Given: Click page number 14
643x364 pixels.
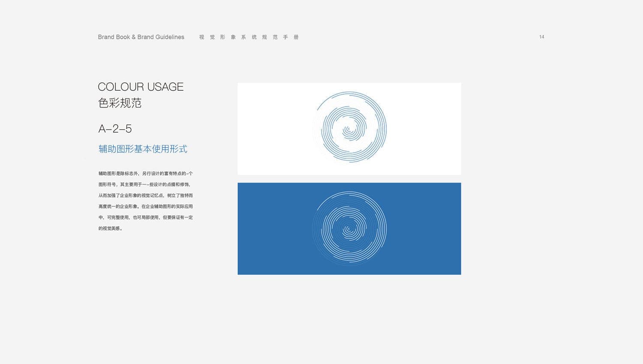Looking at the screenshot, I should click(x=541, y=37).
